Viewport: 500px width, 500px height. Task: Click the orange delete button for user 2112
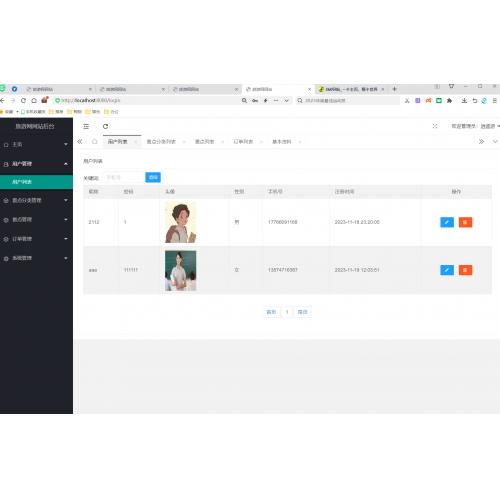coord(465,222)
